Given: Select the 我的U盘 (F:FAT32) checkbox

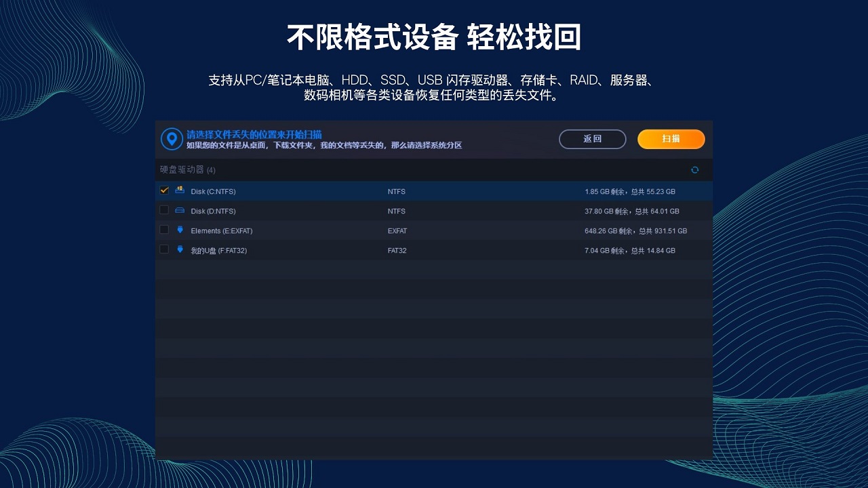Looking at the screenshot, I should tap(163, 249).
